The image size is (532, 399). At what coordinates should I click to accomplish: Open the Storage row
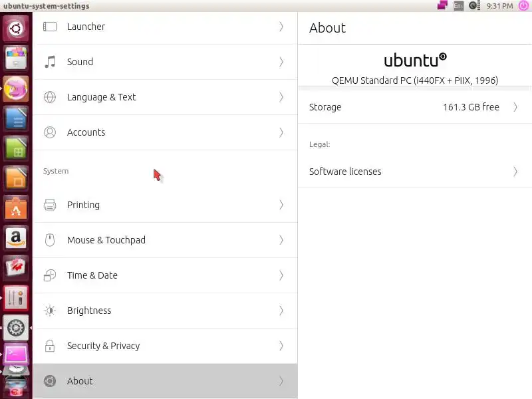(415, 107)
